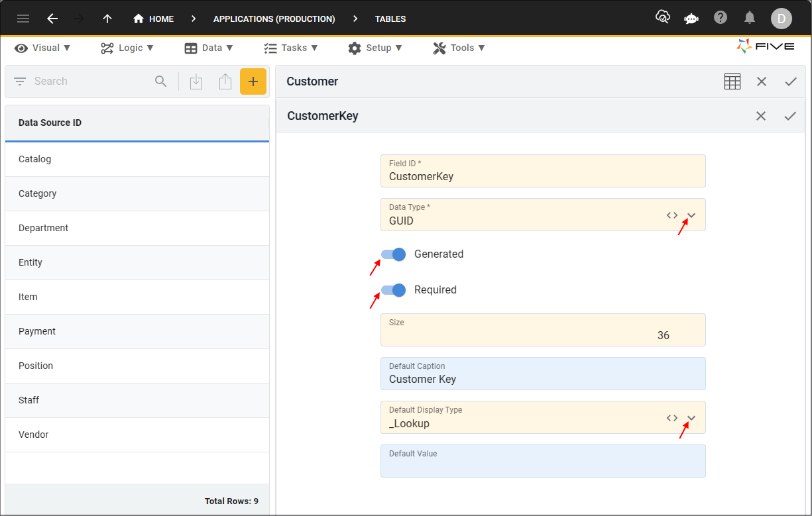Screen dimensions: 812x516
Task: Cancel the Customer form with the X
Action: pyautogui.click(x=762, y=81)
